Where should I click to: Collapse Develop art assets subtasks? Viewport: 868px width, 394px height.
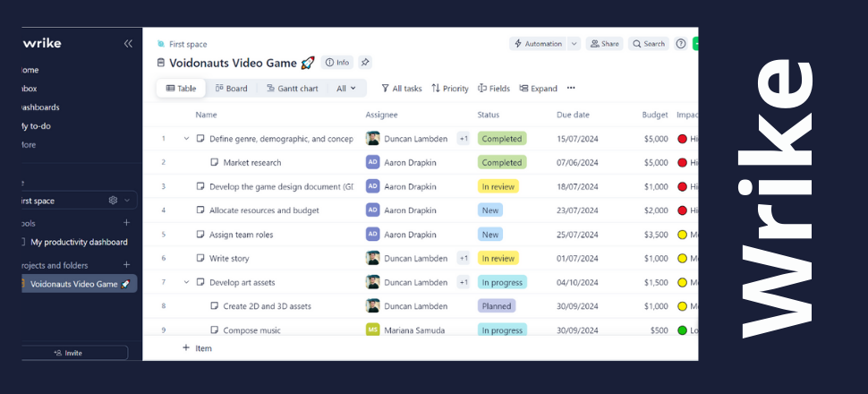(x=186, y=282)
